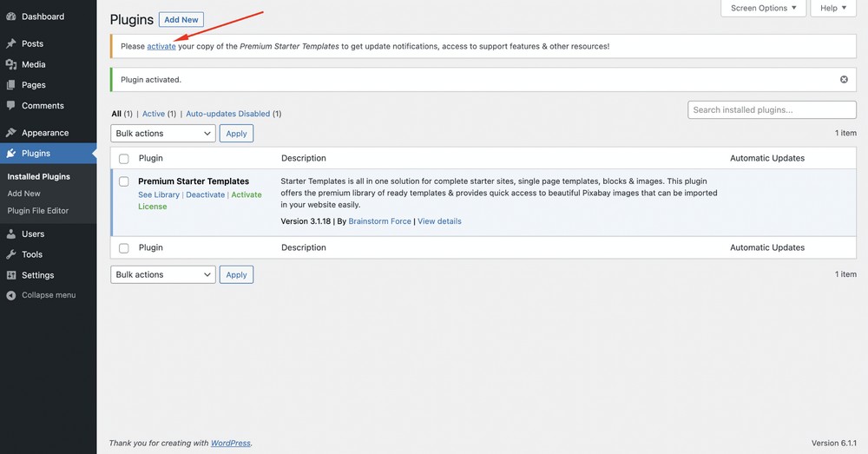The image size is (868, 454).
Task: Click Activate License link
Action: click(200, 201)
